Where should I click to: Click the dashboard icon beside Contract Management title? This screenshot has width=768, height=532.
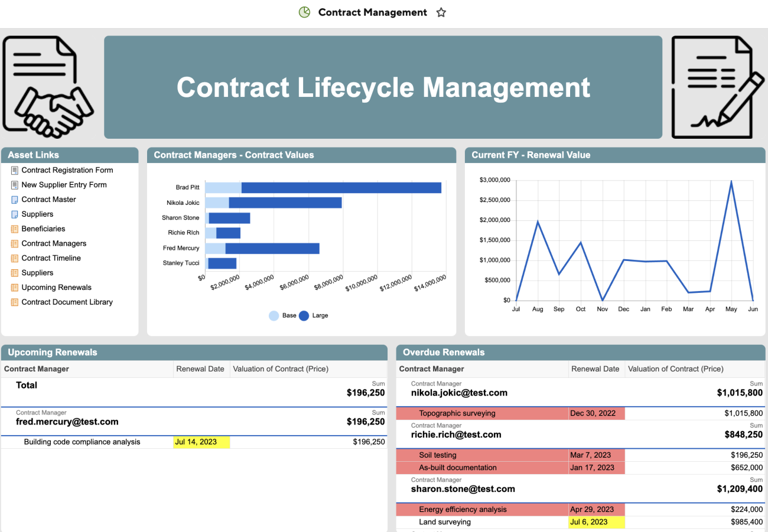[x=304, y=12]
